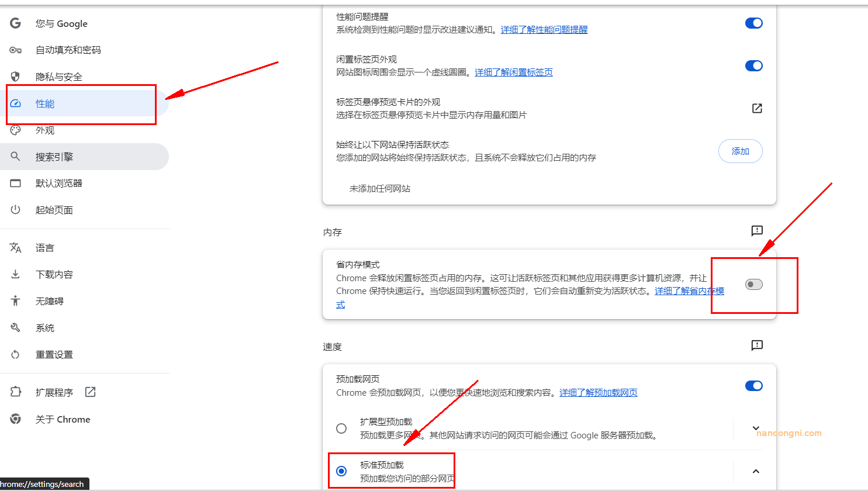This screenshot has width=868, height=491.
Task: Enable the 省内存模式 switch
Action: click(x=754, y=285)
